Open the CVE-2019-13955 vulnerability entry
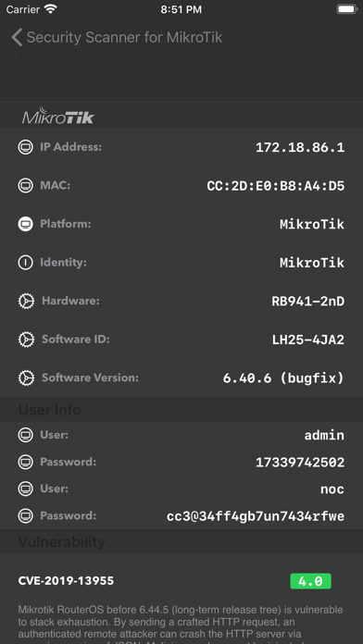Screen dimensions: 363x644 coord(66,581)
